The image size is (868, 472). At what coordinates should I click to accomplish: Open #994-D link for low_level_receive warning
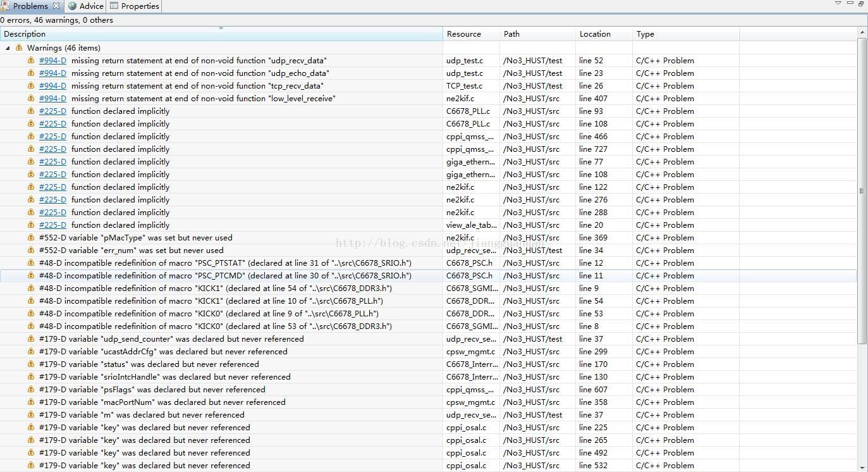pos(52,99)
